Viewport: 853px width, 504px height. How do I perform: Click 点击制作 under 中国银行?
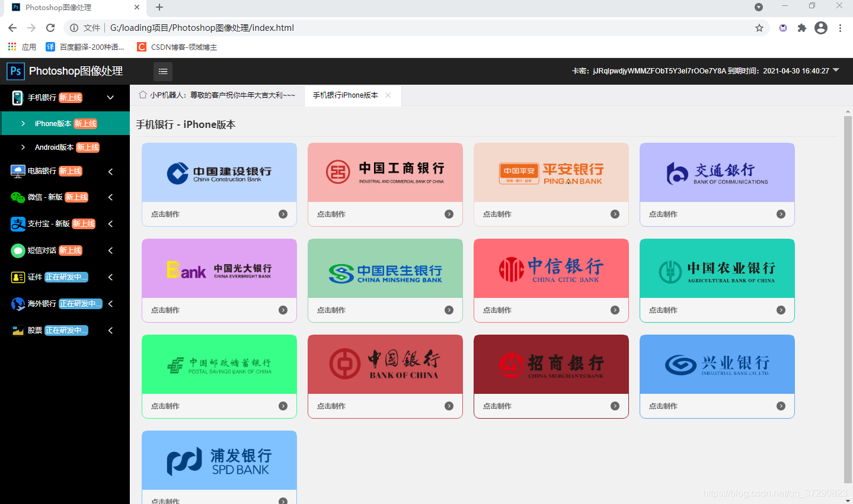click(331, 406)
